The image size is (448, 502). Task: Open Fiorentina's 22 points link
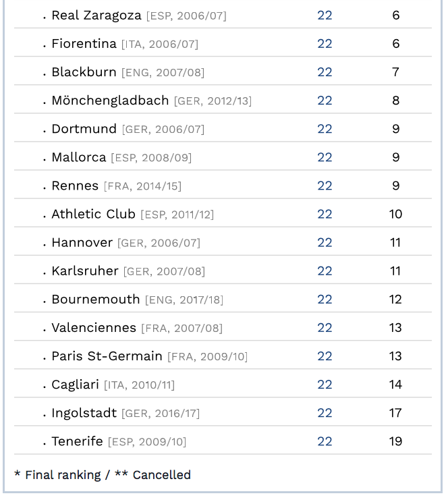(325, 44)
